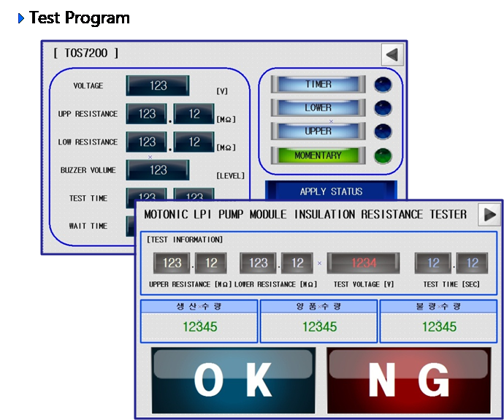504x420 pixels.
Task: Click the blue lamp next to UPPER
Action: click(x=383, y=131)
